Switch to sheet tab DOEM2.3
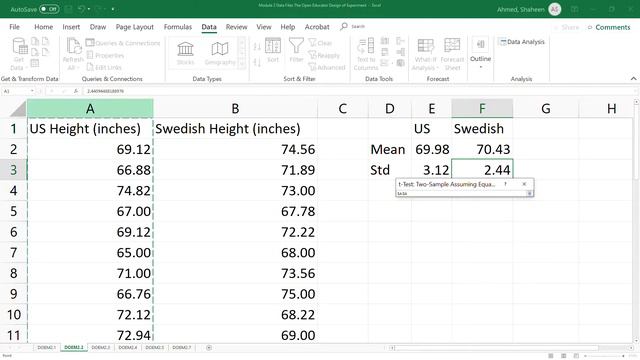 100,348
